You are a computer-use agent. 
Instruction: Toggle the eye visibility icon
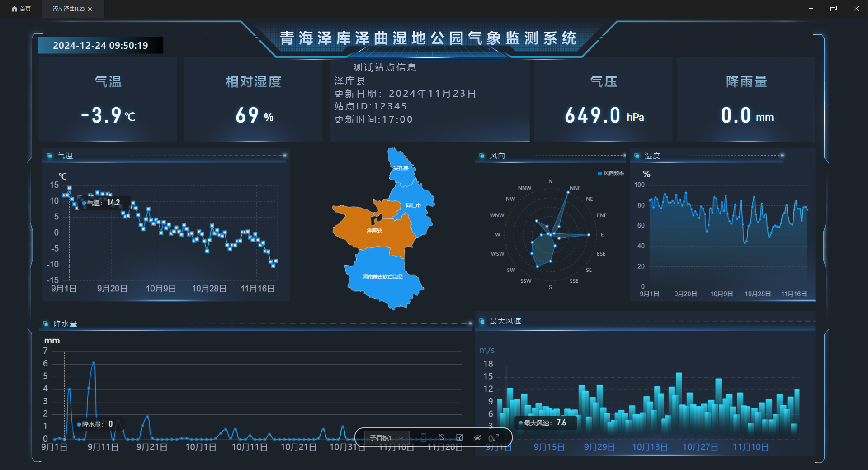[477, 437]
